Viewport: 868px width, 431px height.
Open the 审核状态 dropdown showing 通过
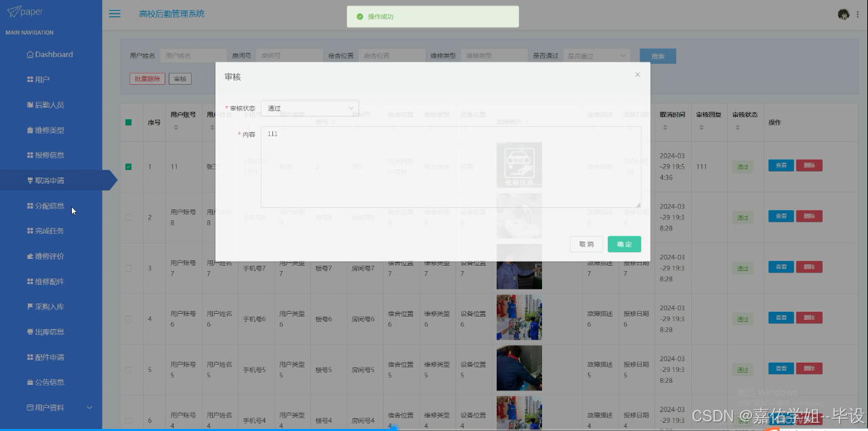pyautogui.click(x=310, y=107)
